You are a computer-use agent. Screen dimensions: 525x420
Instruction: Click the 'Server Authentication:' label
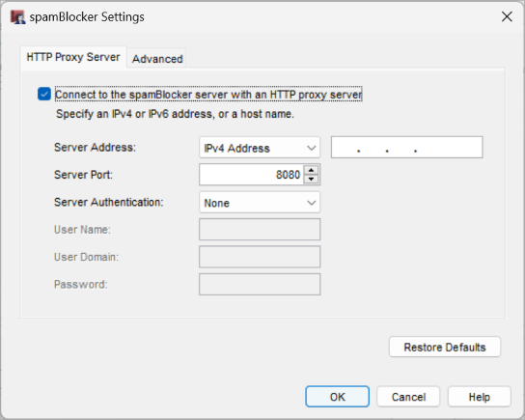(109, 203)
